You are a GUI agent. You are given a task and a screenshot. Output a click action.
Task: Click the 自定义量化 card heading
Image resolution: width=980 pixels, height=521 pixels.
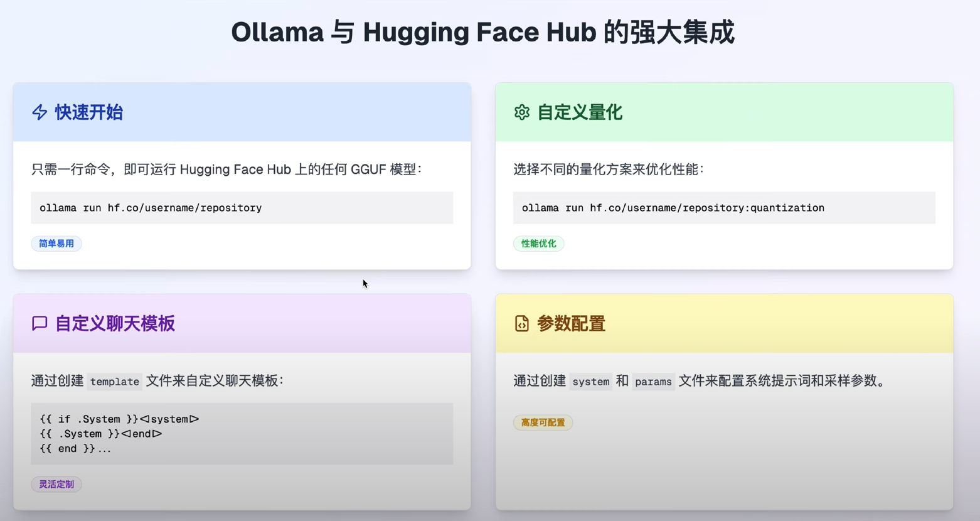coord(580,112)
